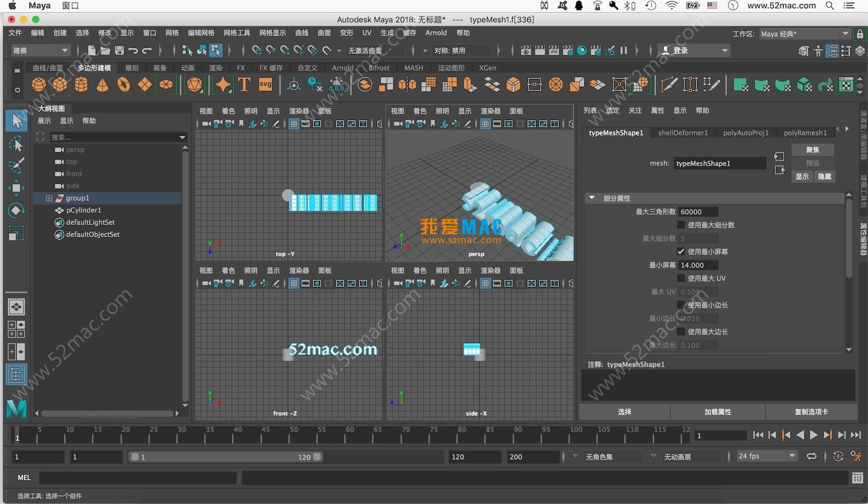Create a polygon disc from the shelf
Image resolution: width=868 pixels, height=504 pixels.
pyautogui.click(x=165, y=85)
